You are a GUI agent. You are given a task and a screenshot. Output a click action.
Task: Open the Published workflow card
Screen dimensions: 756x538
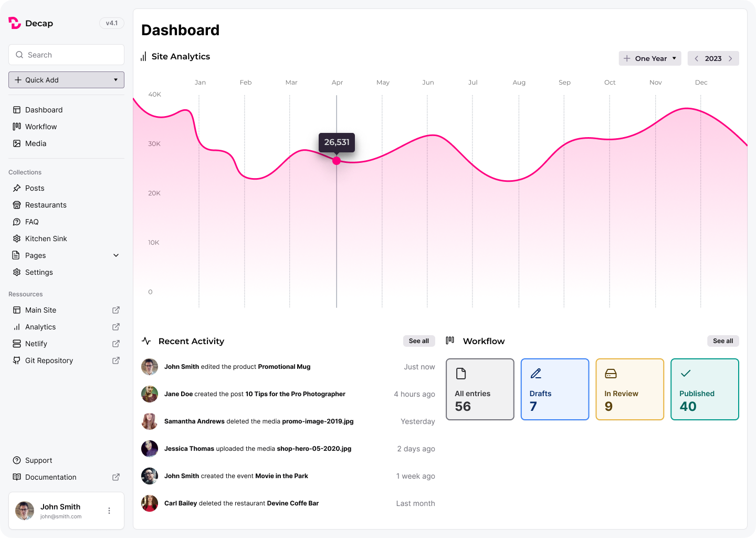pyautogui.click(x=705, y=389)
